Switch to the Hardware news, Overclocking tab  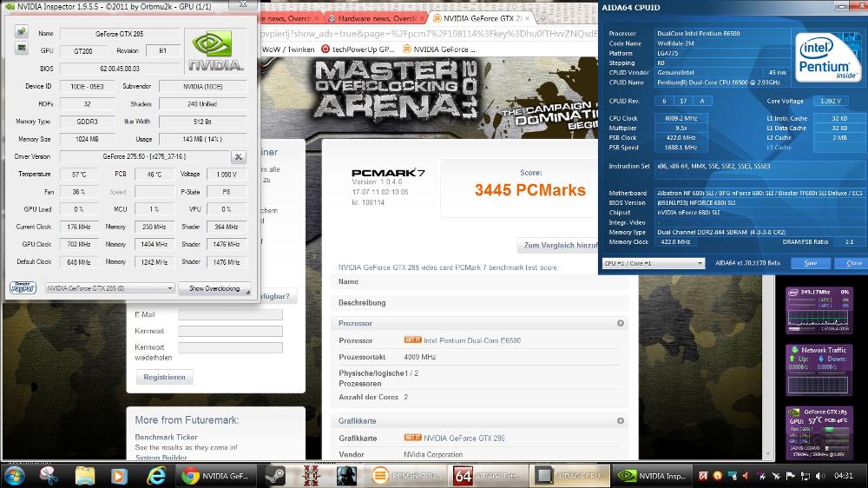click(x=375, y=18)
